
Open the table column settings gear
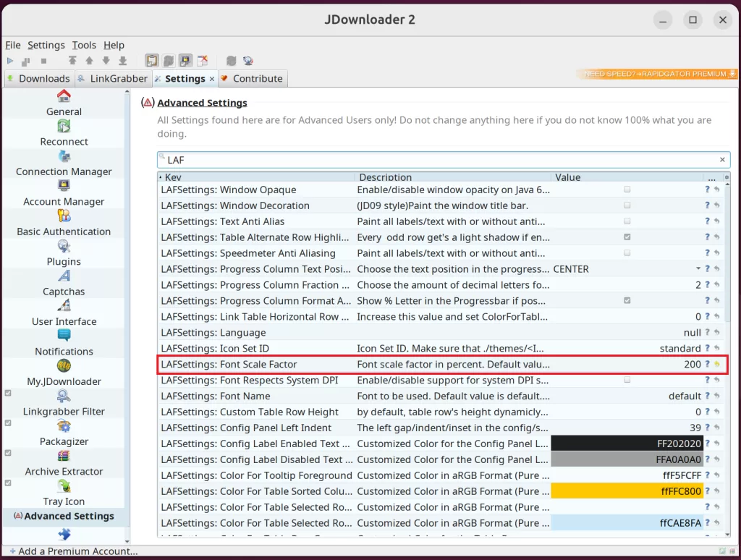(727, 177)
